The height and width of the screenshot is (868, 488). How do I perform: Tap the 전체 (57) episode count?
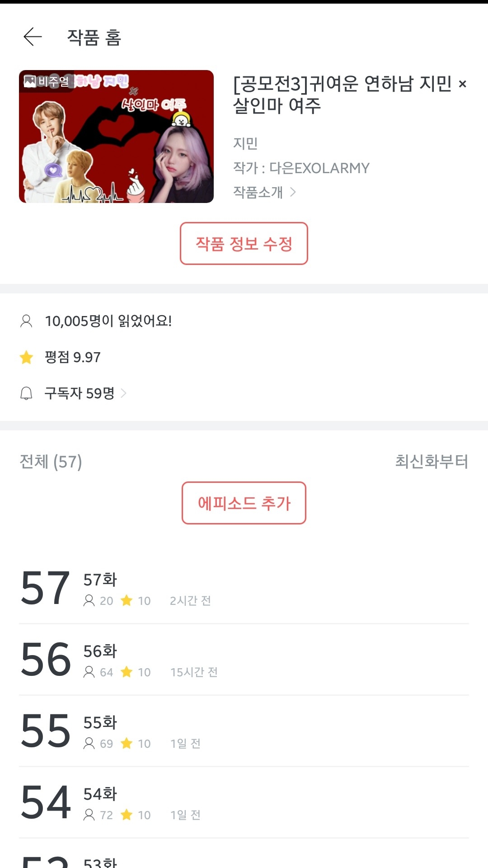tap(51, 462)
